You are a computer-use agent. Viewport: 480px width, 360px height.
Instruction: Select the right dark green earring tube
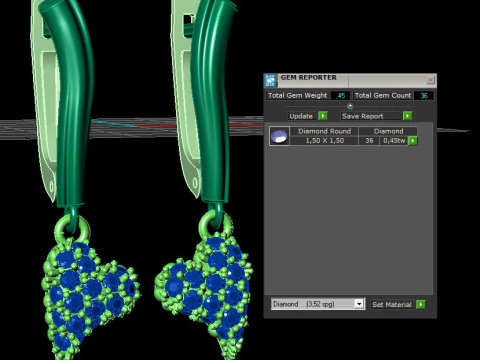point(212,103)
